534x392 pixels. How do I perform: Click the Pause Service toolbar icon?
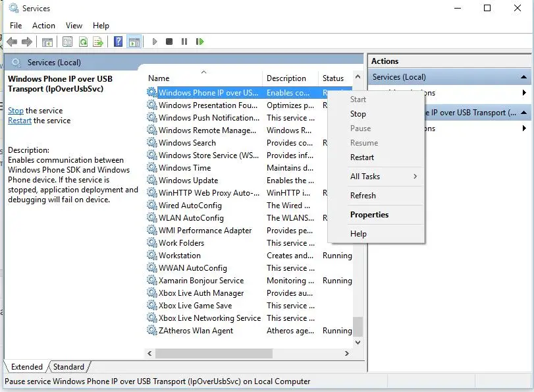[x=184, y=42]
